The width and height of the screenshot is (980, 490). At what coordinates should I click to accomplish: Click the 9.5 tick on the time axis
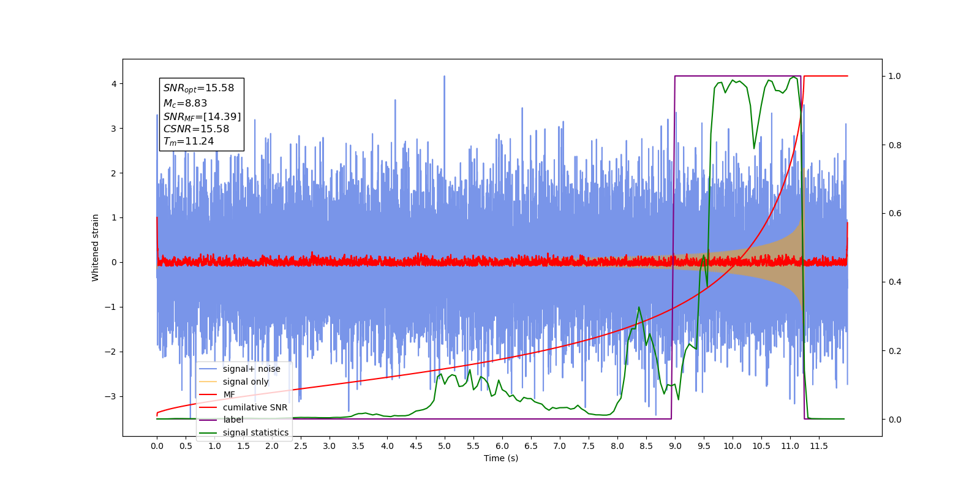click(x=704, y=446)
